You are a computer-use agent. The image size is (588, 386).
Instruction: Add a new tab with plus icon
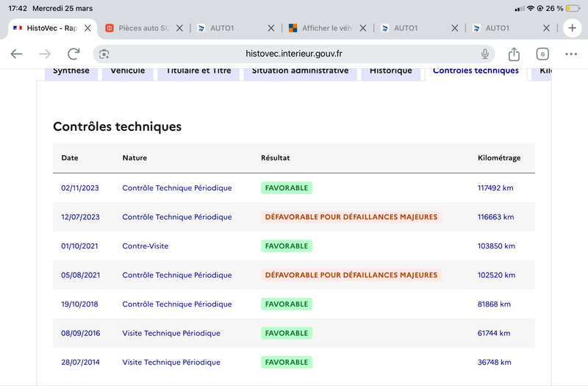(572, 28)
